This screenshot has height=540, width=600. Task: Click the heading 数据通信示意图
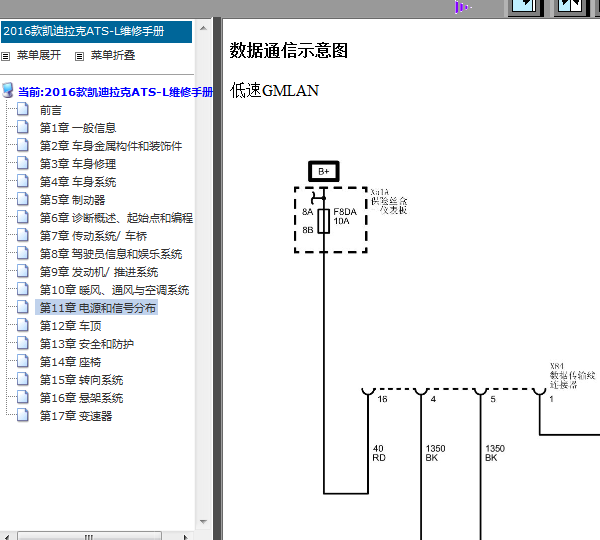(289, 51)
